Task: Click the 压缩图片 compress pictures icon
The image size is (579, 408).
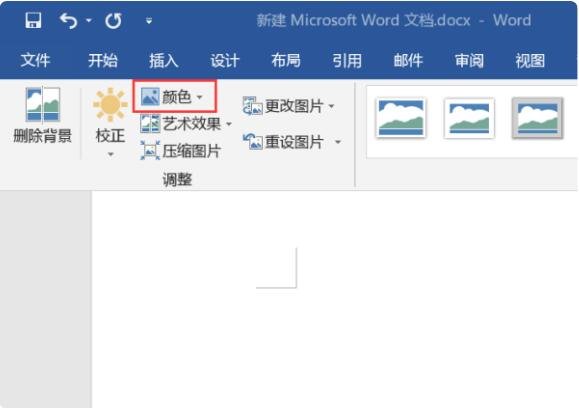Action: (x=150, y=150)
